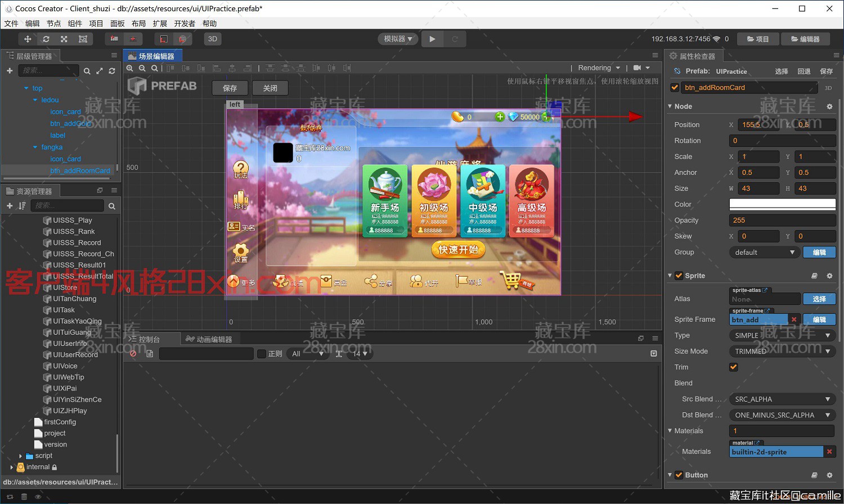Open the 文件 menu
The image size is (844, 504).
(11, 24)
